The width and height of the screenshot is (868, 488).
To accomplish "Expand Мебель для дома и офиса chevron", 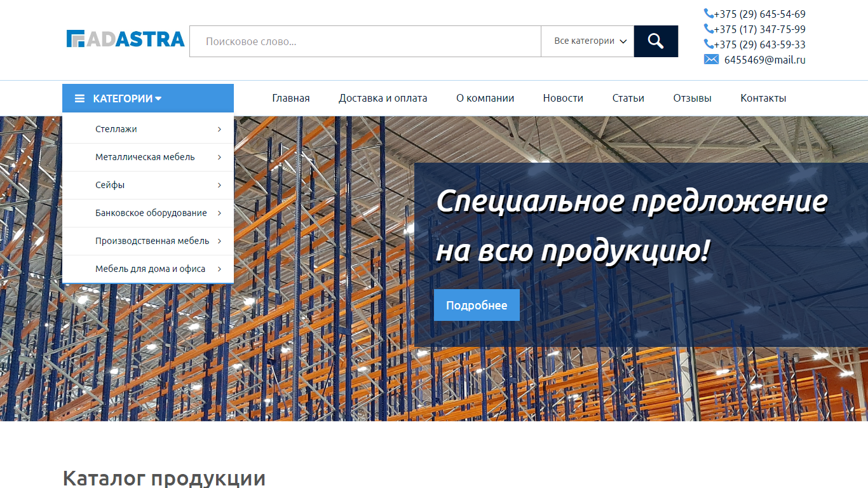I will (x=219, y=269).
